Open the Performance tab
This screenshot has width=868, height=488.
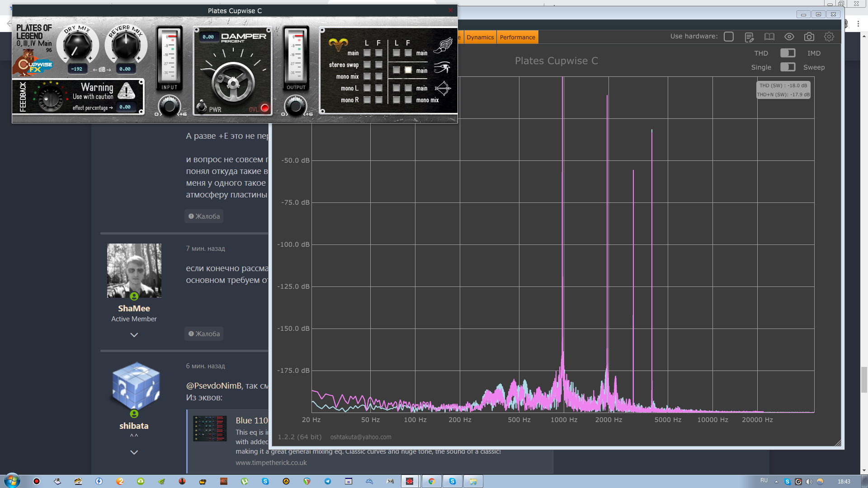(x=517, y=38)
